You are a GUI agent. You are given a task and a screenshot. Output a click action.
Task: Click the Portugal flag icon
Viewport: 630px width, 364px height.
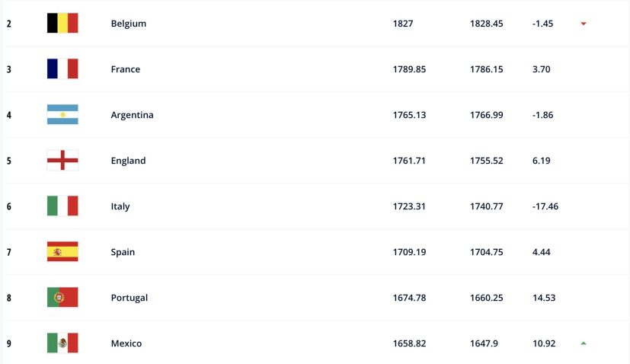point(62,298)
